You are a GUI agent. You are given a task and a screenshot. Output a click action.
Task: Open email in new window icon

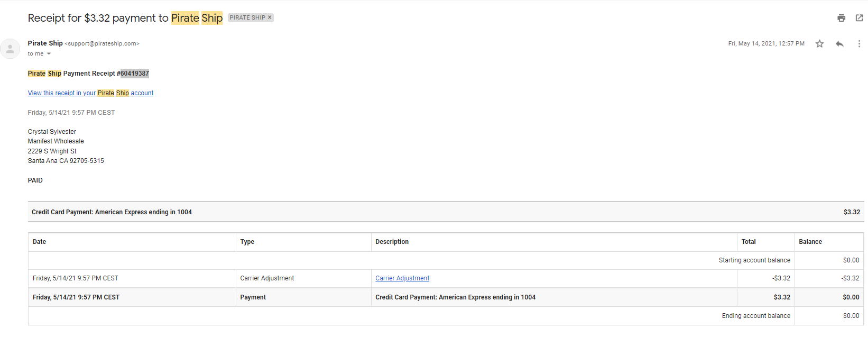click(860, 18)
